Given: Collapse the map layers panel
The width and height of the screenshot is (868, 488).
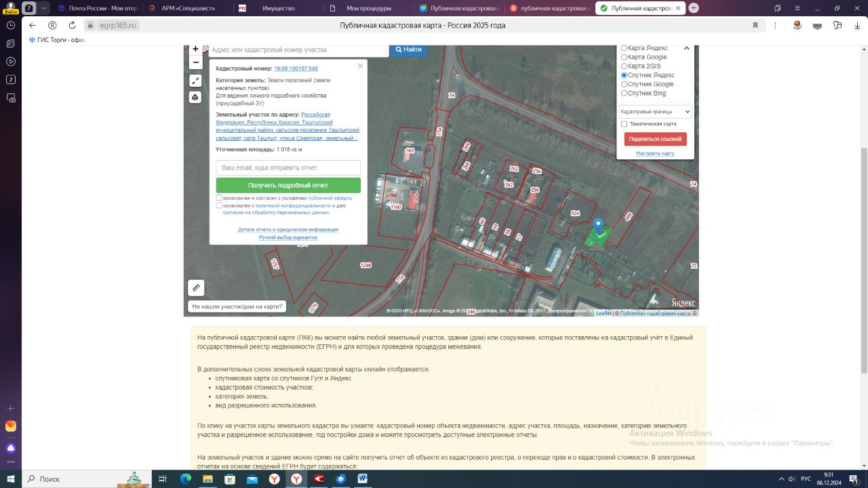Looking at the screenshot, I should pyautogui.click(x=686, y=48).
